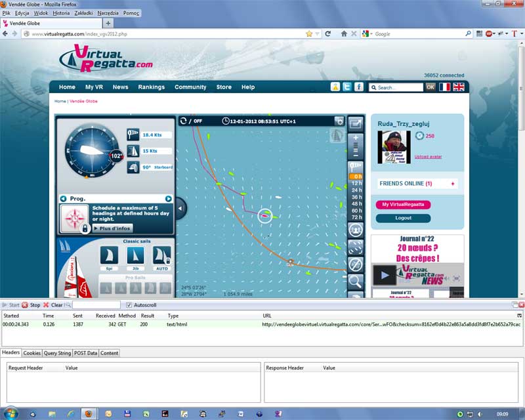525x420 pixels.
Task: Open the HttpFox column picker button
Action: tap(519, 316)
